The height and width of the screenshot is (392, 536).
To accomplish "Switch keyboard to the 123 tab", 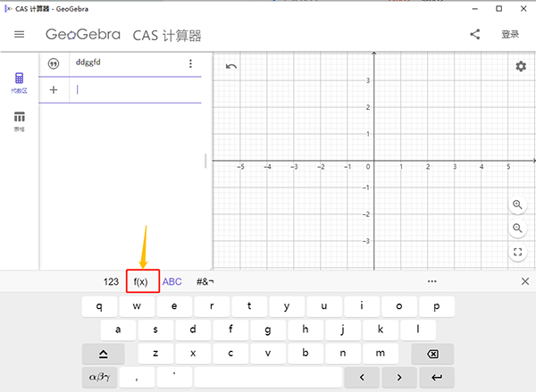I will pos(111,281).
